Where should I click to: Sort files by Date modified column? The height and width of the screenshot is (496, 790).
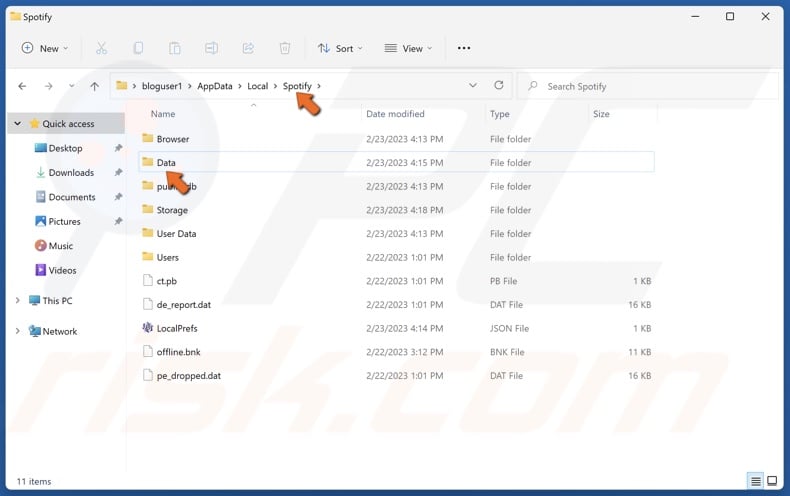pyautogui.click(x=395, y=114)
